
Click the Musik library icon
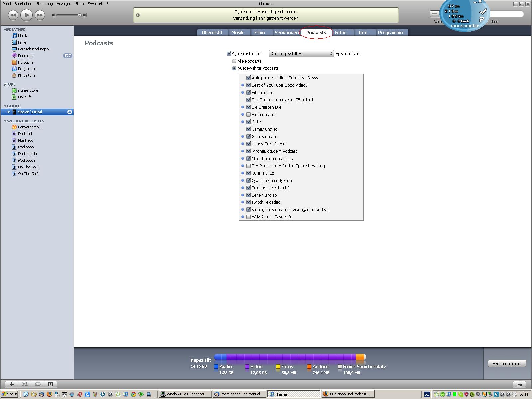point(14,36)
